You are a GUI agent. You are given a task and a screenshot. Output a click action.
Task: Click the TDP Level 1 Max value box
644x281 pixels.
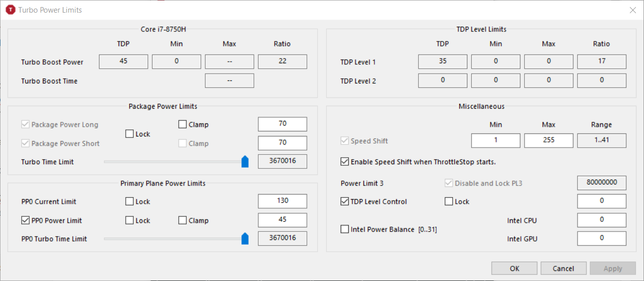pyautogui.click(x=549, y=62)
